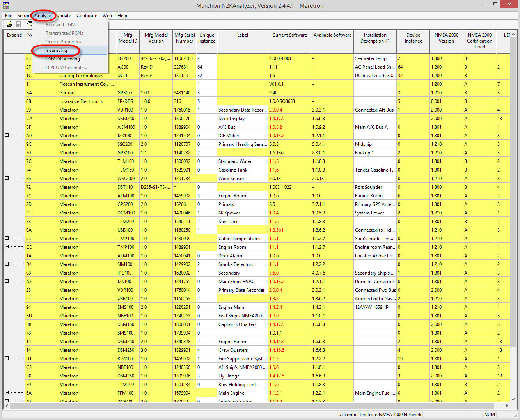Click the horizontal scrollbar left arrow
The image size is (520, 420).
7,406
